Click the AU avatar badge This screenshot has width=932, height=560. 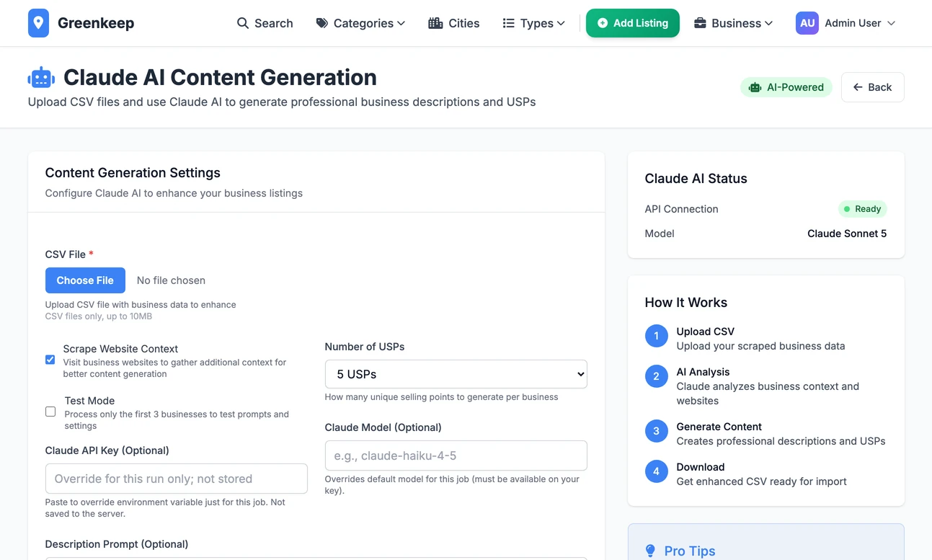coord(807,23)
